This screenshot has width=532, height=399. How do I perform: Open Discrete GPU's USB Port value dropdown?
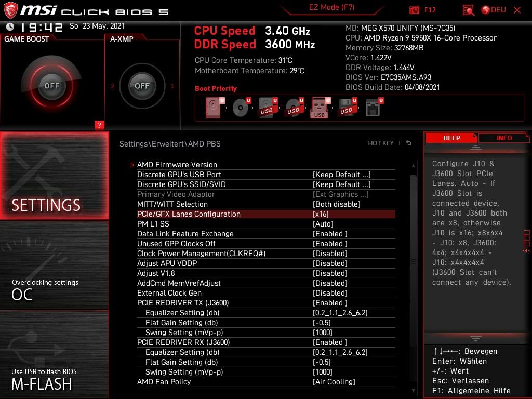(341, 175)
